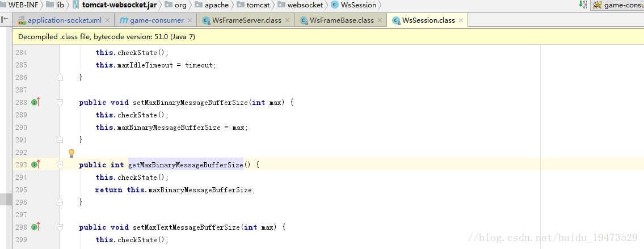644x249 pixels.
Task: Collapse setMaxTextMessageBufferSize fold on line 298
Action: point(60,227)
